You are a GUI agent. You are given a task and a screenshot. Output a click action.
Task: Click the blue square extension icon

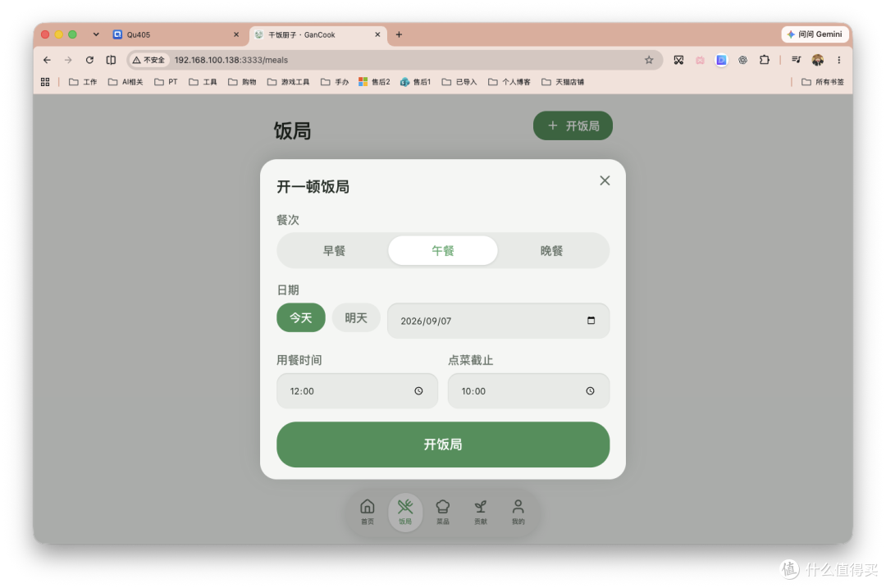[x=721, y=60]
